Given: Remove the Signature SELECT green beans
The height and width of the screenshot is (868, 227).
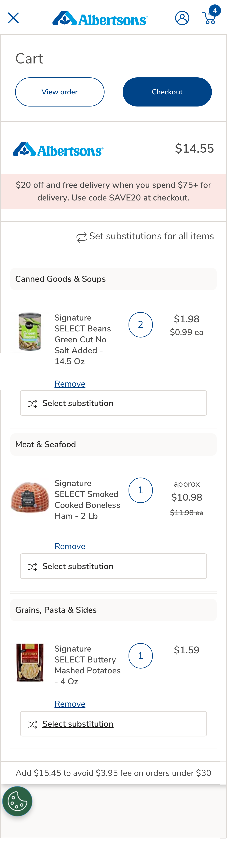Looking at the screenshot, I should point(70,384).
